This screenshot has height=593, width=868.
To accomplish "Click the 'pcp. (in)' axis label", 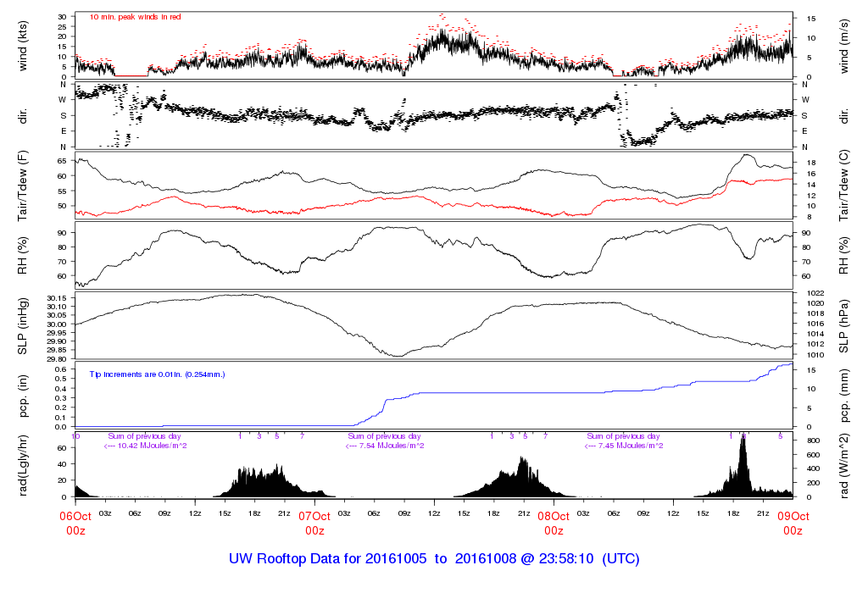I will coord(23,396).
